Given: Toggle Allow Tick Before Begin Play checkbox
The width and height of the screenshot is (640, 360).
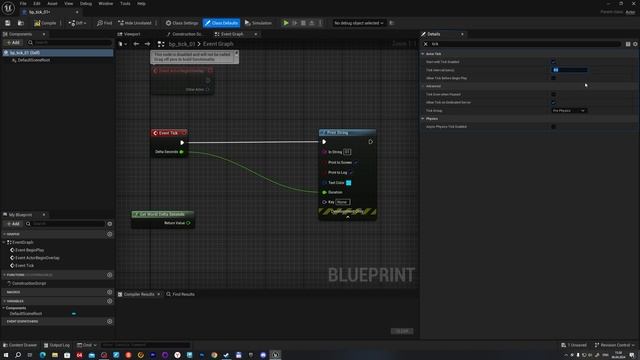Looking at the screenshot, I should tap(553, 78).
